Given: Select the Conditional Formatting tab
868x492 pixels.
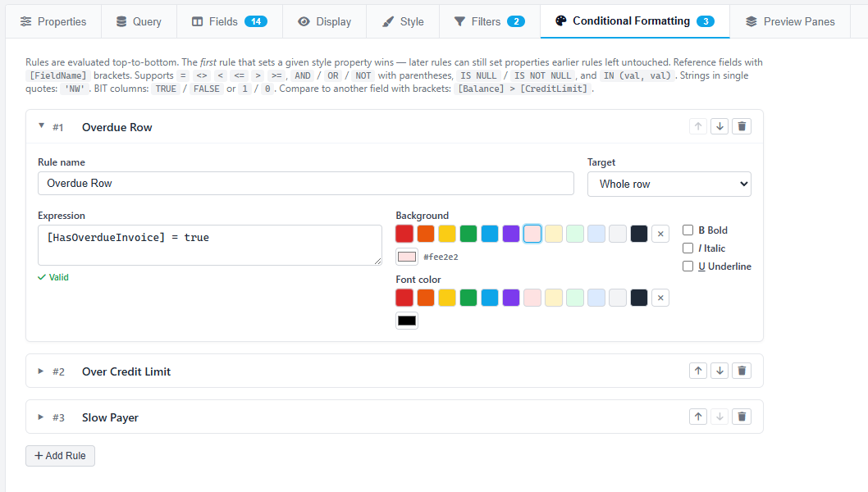Looking at the screenshot, I should point(634,21).
